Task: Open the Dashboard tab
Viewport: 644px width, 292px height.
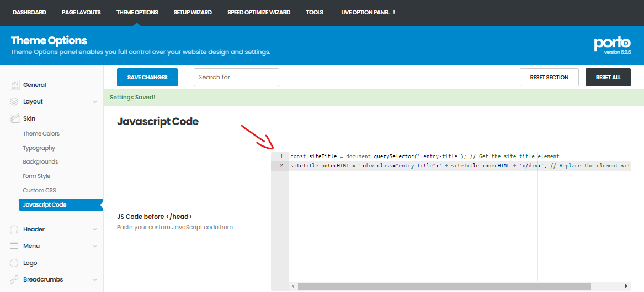Action: 29,12
